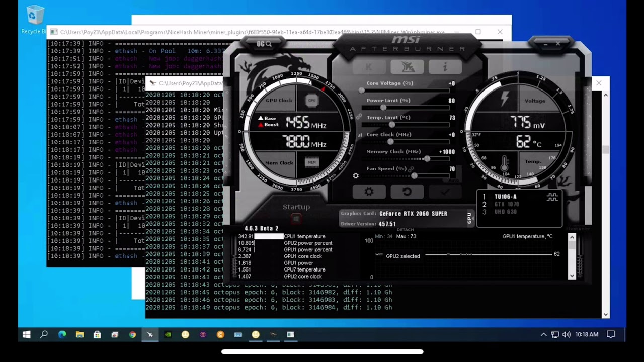
Task: Click the waveform monitor icon beside TU106-A
Action: coord(552,197)
